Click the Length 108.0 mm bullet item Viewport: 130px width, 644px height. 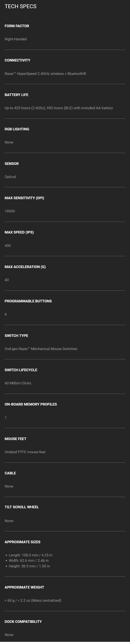click(30, 555)
